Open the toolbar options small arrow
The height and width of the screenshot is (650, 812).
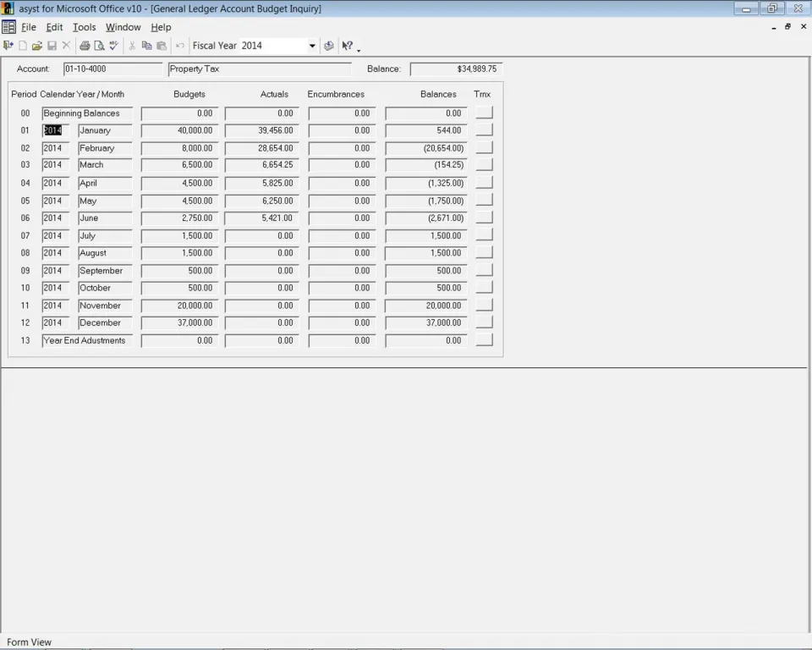[359, 50]
